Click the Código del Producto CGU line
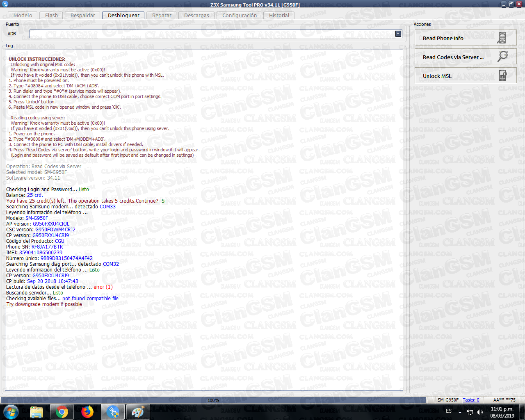525x420 pixels. (x=35, y=241)
